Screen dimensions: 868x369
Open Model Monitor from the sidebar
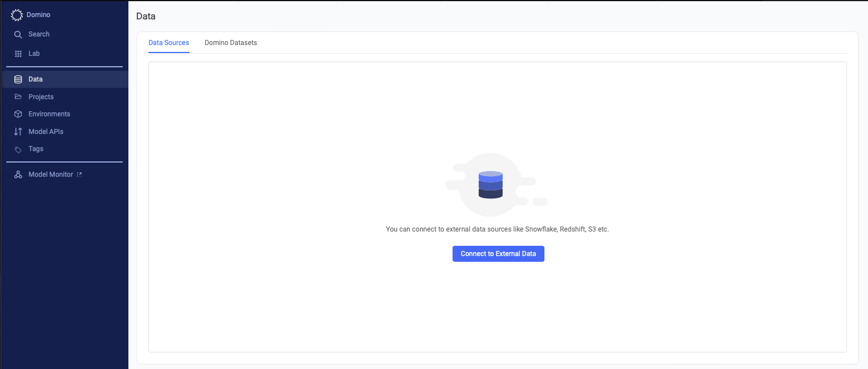coord(51,174)
